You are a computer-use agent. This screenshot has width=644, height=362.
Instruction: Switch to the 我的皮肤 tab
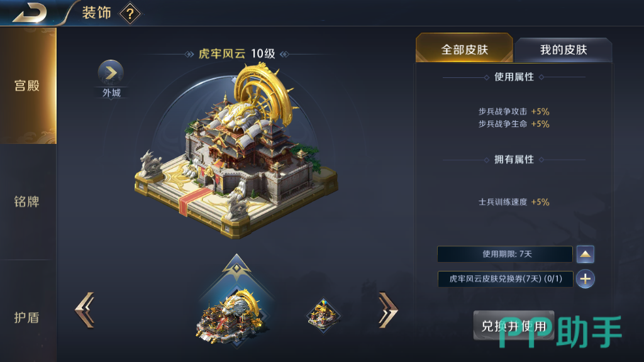[x=563, y=50]
